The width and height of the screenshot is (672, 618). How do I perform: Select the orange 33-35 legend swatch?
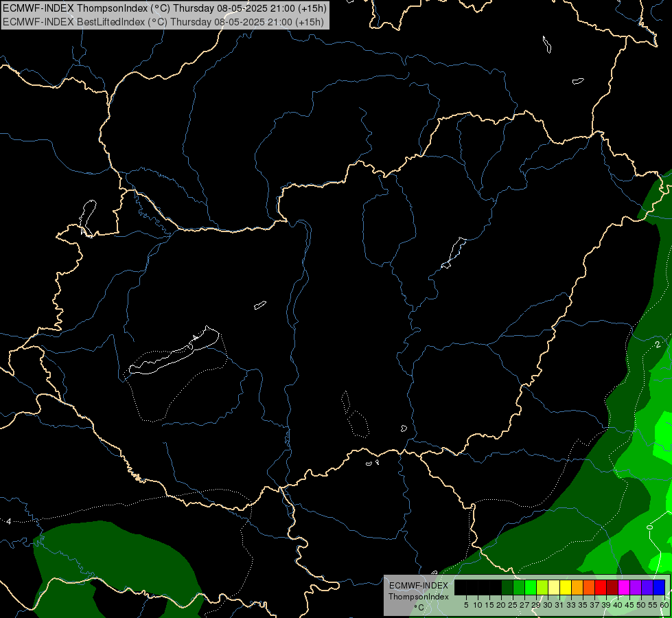[577, 587]
